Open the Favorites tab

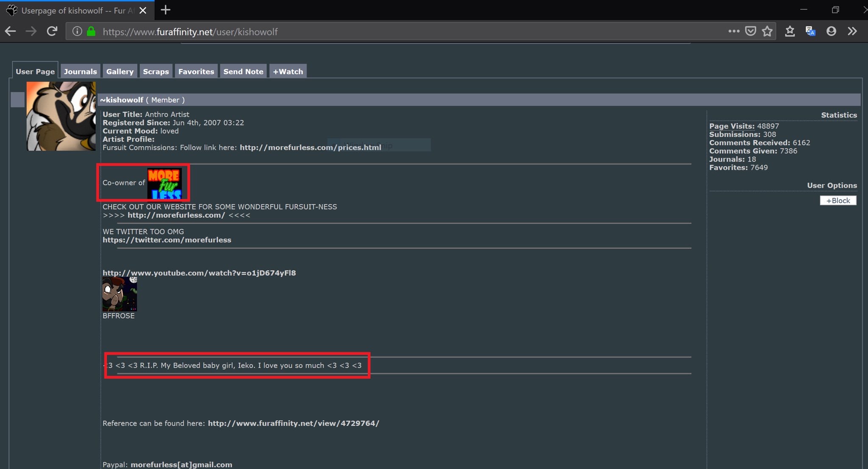pyautogui.click(x=196, y=71)
